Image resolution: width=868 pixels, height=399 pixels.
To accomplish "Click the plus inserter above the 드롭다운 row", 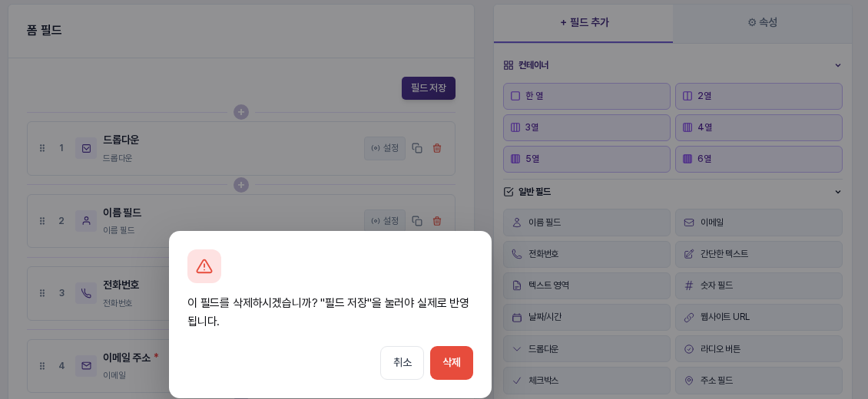I will coord(240,112).
